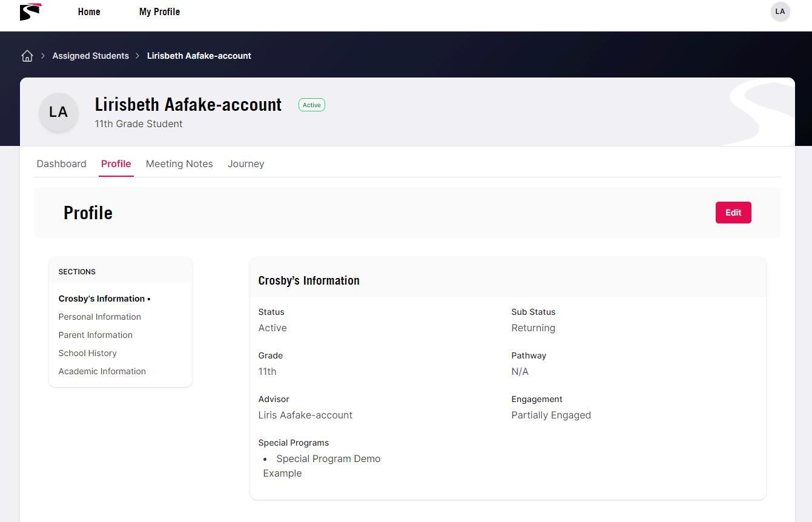
Task: Click the Active status badge
Action: 312,105
